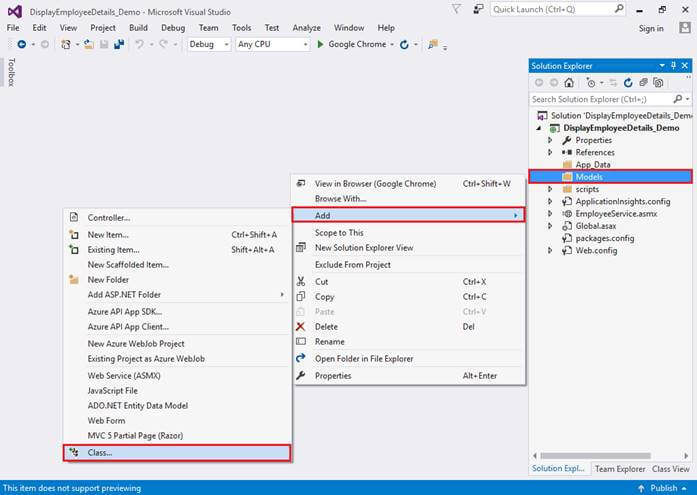697x495 pixels.
Task: Choose Properties in the context menu
Action: pyautogui.click(x=408, y=375)
